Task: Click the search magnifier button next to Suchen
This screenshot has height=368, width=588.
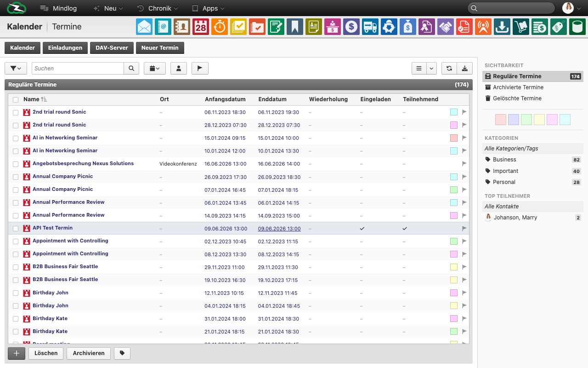Action: point(131,68)
